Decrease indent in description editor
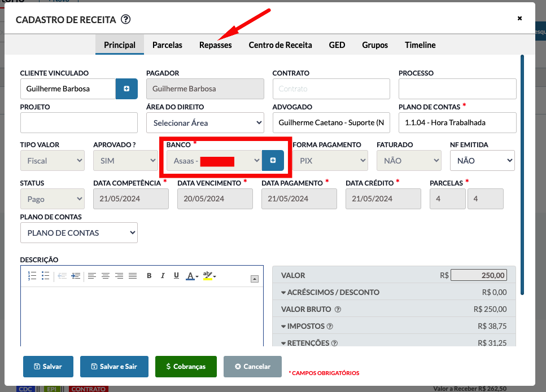 [x=62, y=276]
